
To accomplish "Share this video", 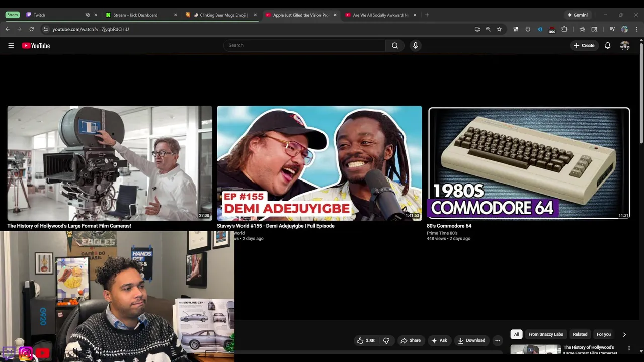I will pyautogui.click(x=411, y=340).
